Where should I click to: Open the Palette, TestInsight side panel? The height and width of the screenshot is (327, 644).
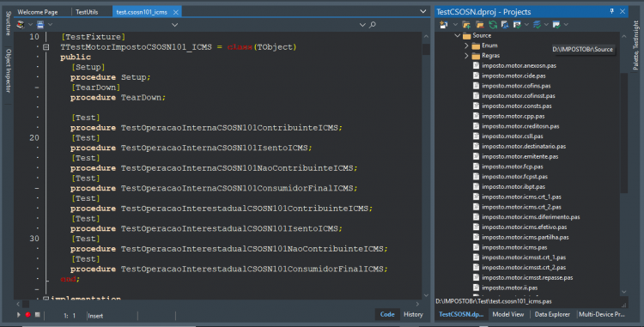click(635, 45)
